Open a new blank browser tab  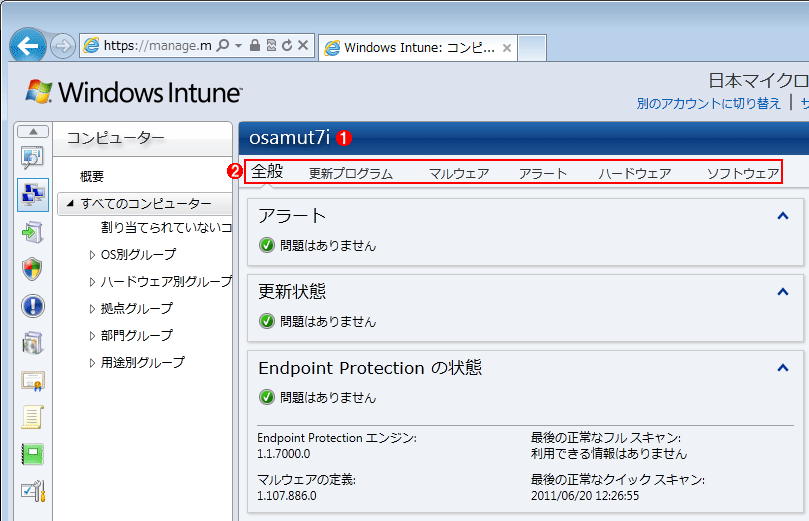tap(532, 48)
